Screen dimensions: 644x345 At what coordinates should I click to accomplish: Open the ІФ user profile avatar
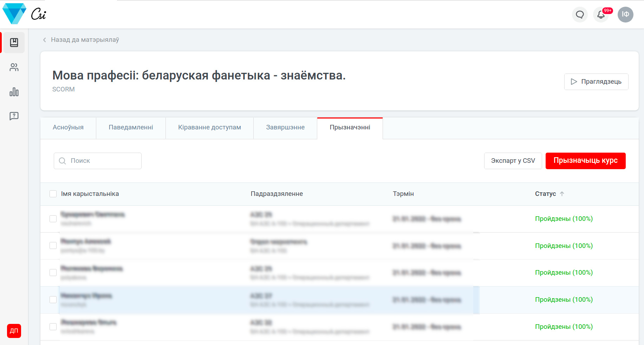(625, 15)
